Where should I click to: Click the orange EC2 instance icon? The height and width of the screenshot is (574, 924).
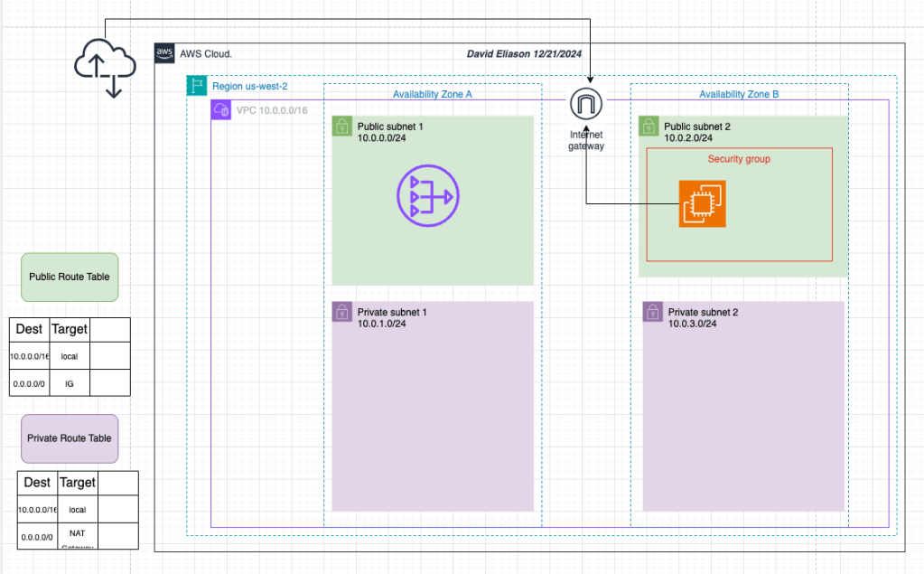tap(703, 204)
